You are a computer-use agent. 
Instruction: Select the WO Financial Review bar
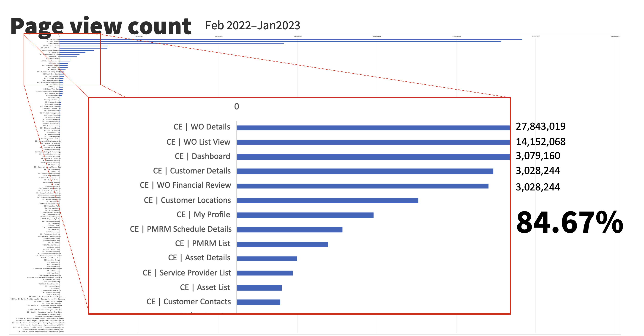363,186
